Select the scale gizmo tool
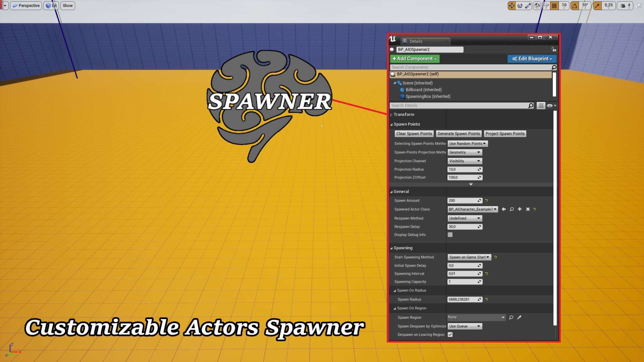 point(528,6)
